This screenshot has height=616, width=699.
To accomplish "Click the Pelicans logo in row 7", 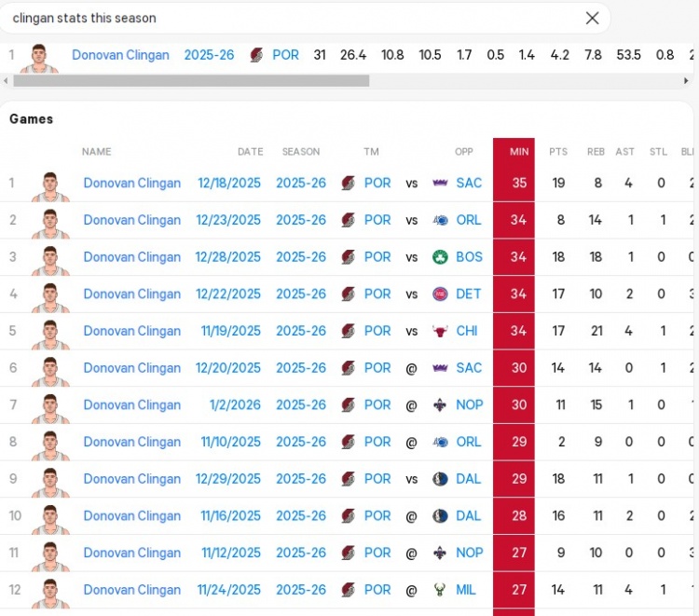I will click(441, 405).
